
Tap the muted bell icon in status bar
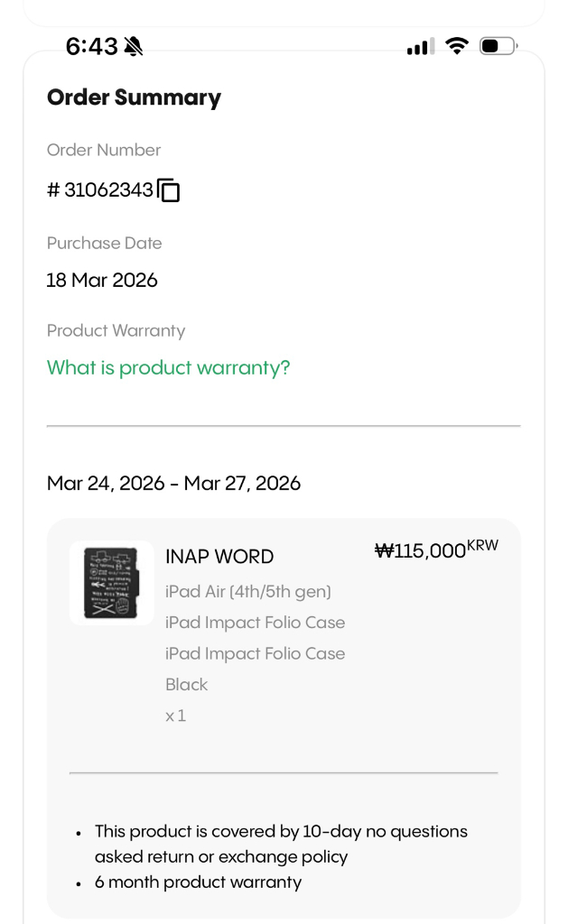(x=134, y=46)
